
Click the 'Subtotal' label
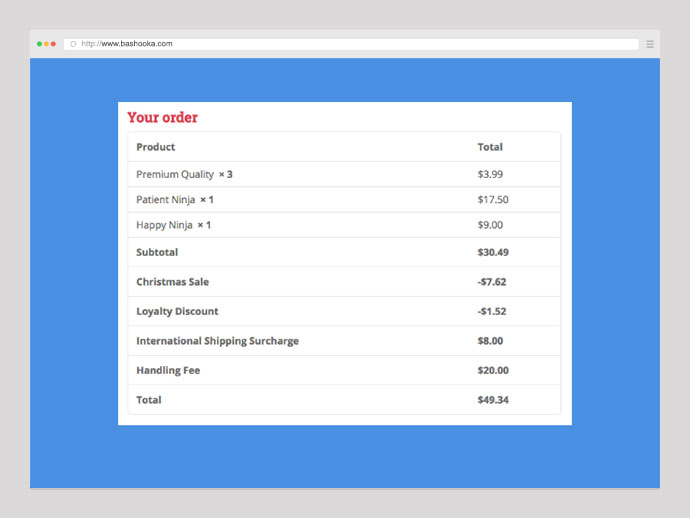tap(157, 252)
